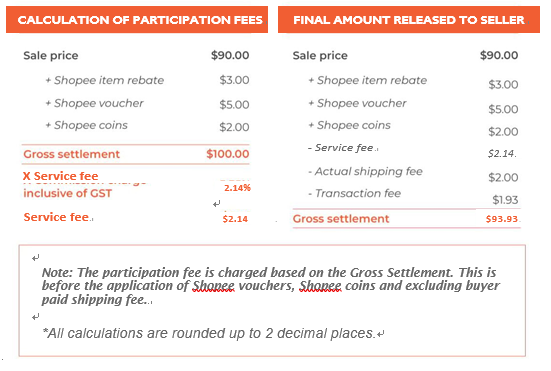Viewport: 551px width, 371px height.
Task: Click the misspelled Shopee word before vouchers
Action: pyautogui.click(x=213, y=286)
